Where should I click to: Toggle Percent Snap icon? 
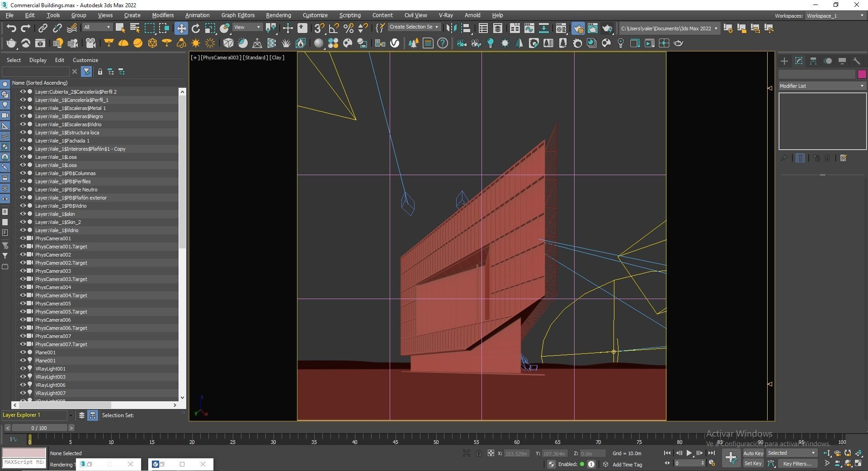[x=349, y=29]
